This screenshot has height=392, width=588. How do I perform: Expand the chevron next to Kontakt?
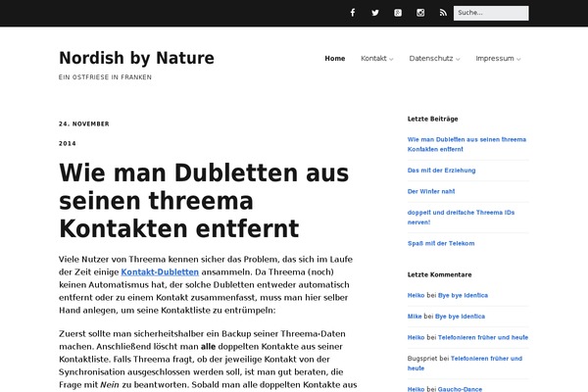click(x=391, y=59)
